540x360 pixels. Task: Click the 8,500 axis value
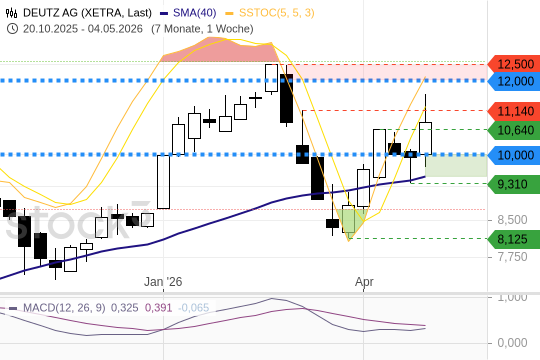tap(512, 220)
